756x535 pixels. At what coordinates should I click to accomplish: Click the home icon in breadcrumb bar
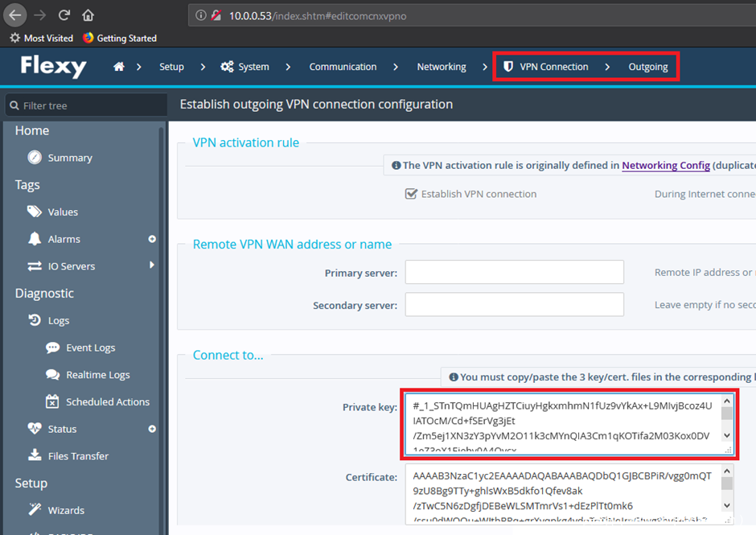pos(119,67)
